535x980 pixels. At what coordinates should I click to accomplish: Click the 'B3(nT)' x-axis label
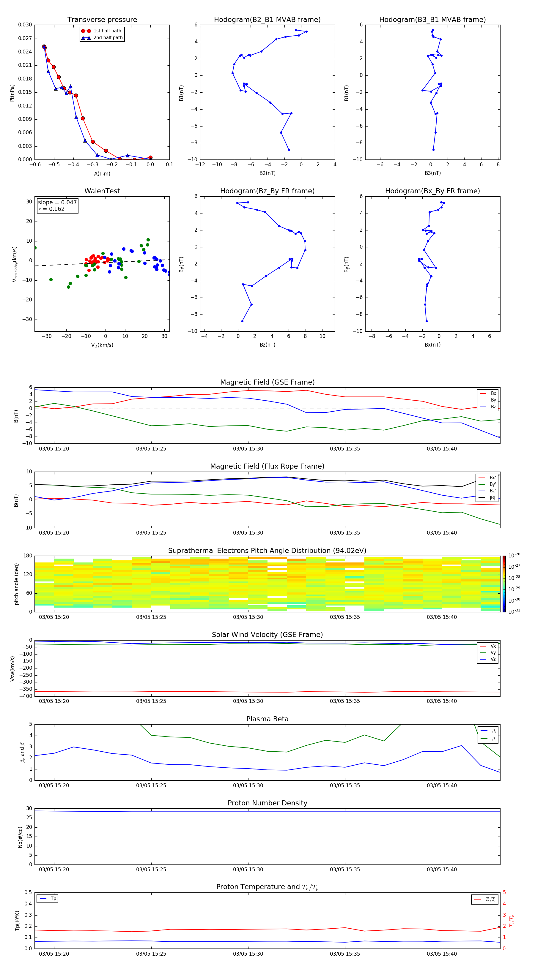pos(432,173)
